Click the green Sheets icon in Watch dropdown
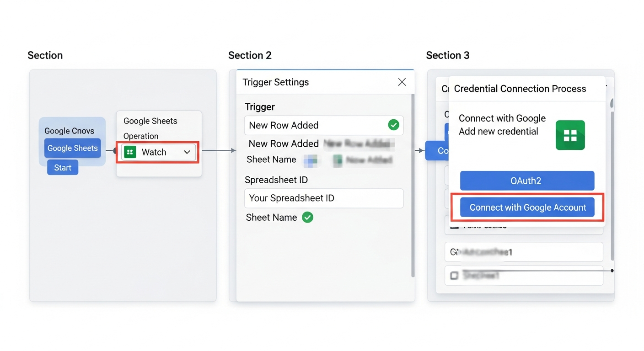644x351 pixels. coord(130,153)
